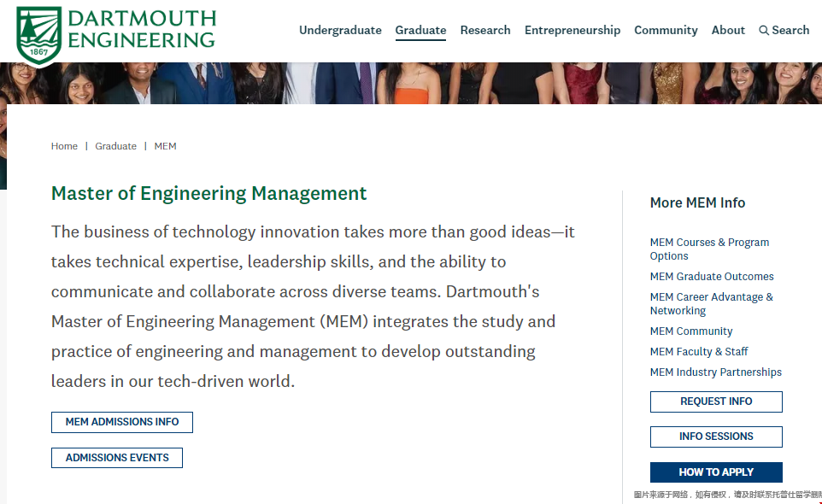Click Admissions Events button
The width and height of the screenshot is (822, 504).
117,458
